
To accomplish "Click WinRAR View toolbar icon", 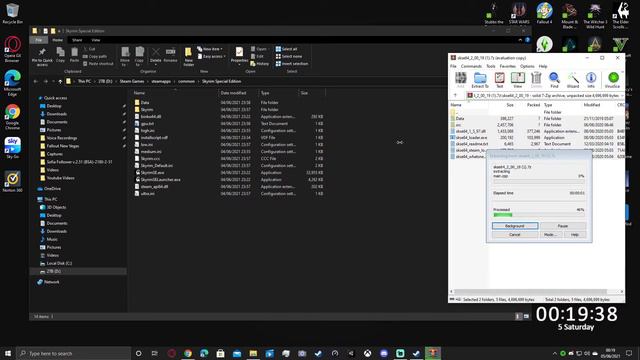I will (x=518, y=80).
